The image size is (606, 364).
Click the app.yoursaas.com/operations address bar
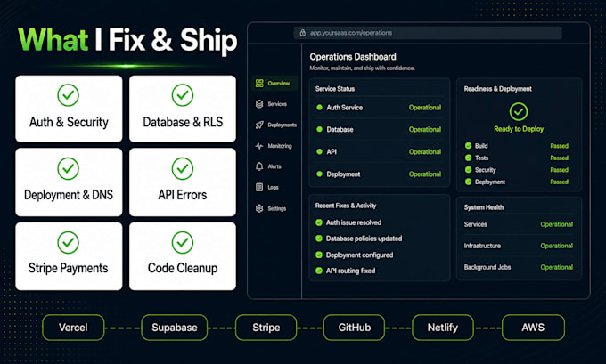(x=428, y=33)
